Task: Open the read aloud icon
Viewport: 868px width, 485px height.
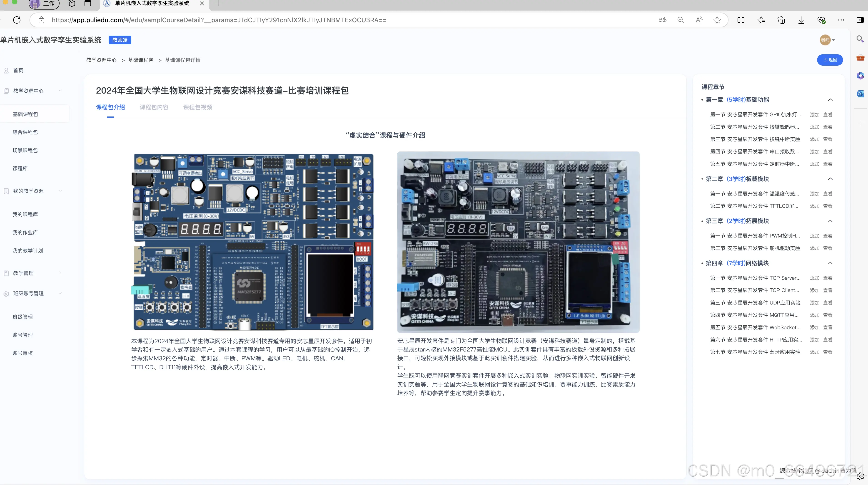Action: pyautogui.click(x=699, y=20)
